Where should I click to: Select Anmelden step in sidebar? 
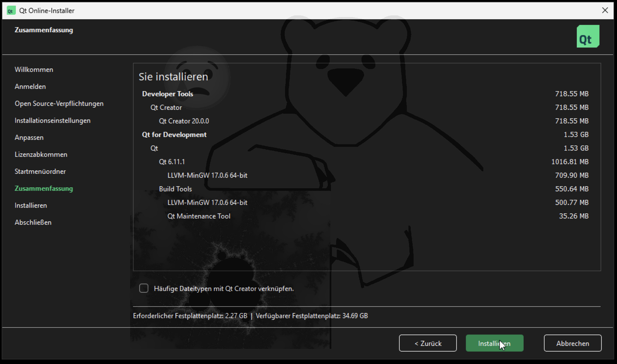pyautogui.click(x=30, y=86)
